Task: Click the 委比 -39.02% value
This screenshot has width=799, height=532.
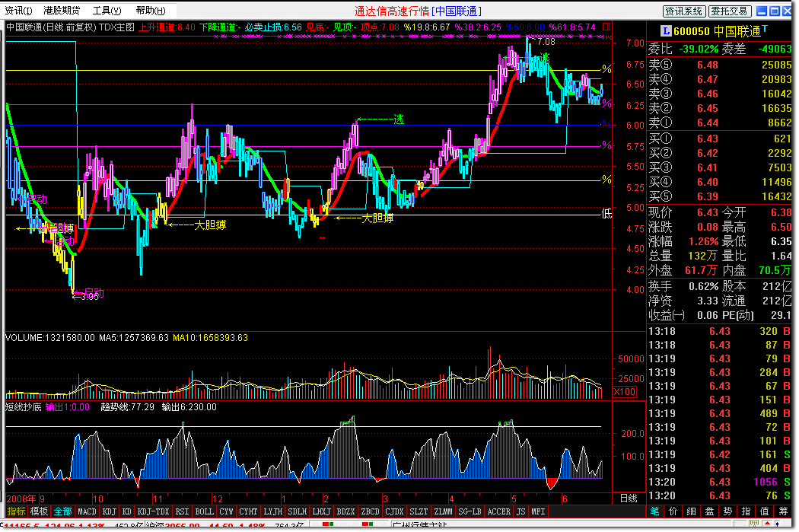Action: [x=699, y=49]
